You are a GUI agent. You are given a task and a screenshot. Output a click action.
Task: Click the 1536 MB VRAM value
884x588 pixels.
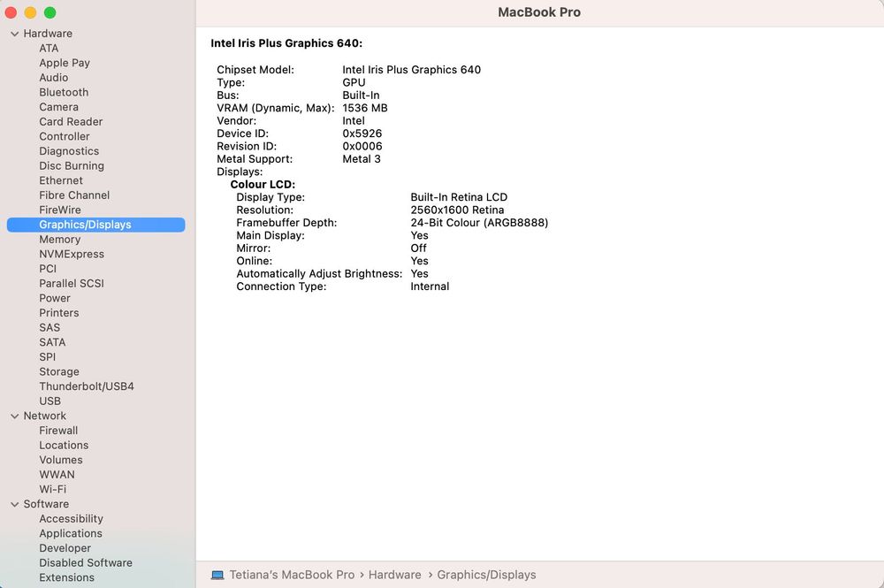365,108
